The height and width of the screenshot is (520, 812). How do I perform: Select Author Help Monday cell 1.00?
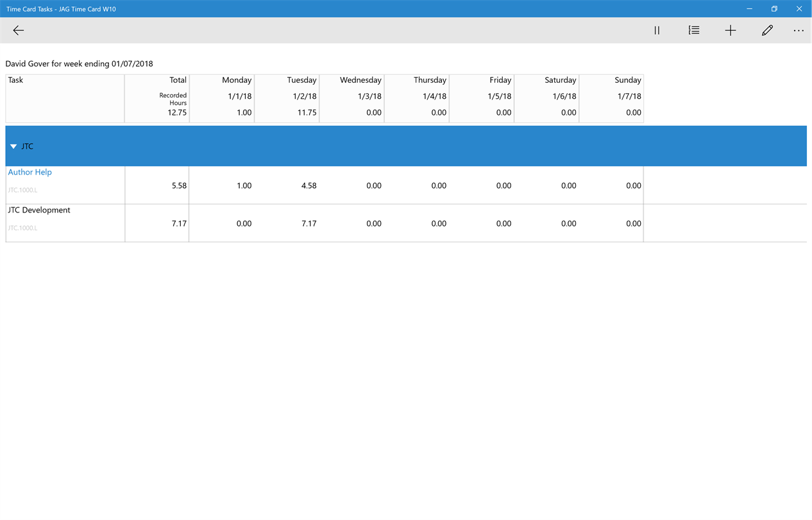(244, 186)
